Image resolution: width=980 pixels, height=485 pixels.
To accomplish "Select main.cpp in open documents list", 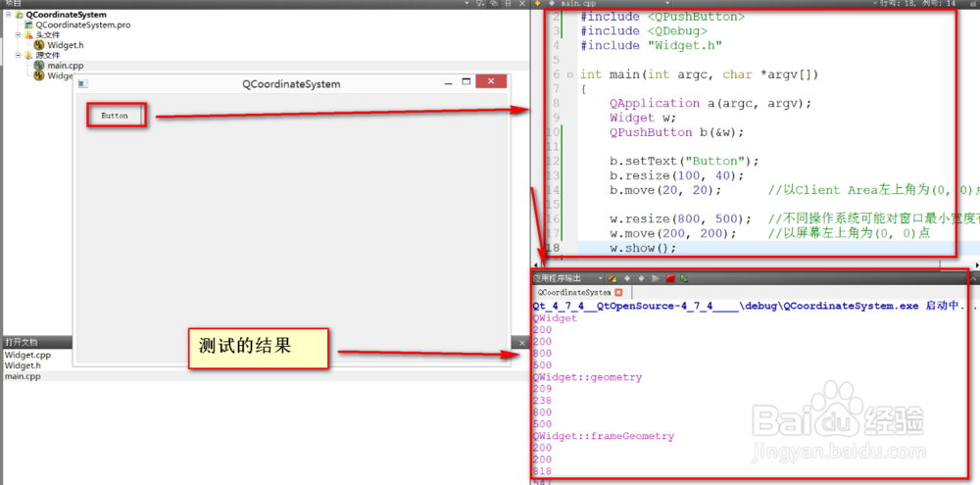I will pyautogui.click(x=23, y=376).
